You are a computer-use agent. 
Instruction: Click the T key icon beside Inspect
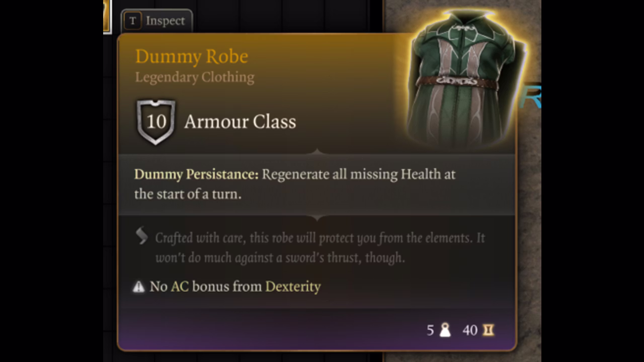pos(133,21)
